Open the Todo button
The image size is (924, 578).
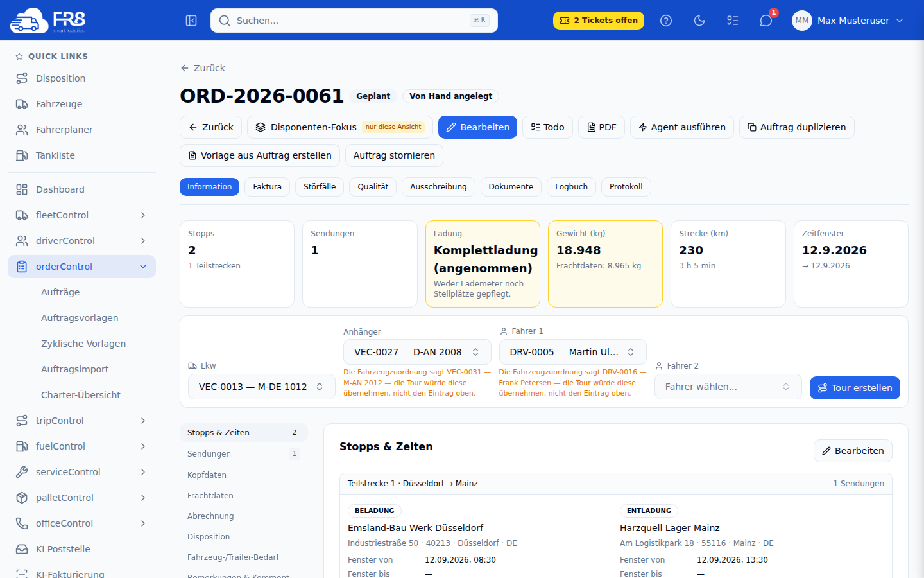[x=547, y=127]
